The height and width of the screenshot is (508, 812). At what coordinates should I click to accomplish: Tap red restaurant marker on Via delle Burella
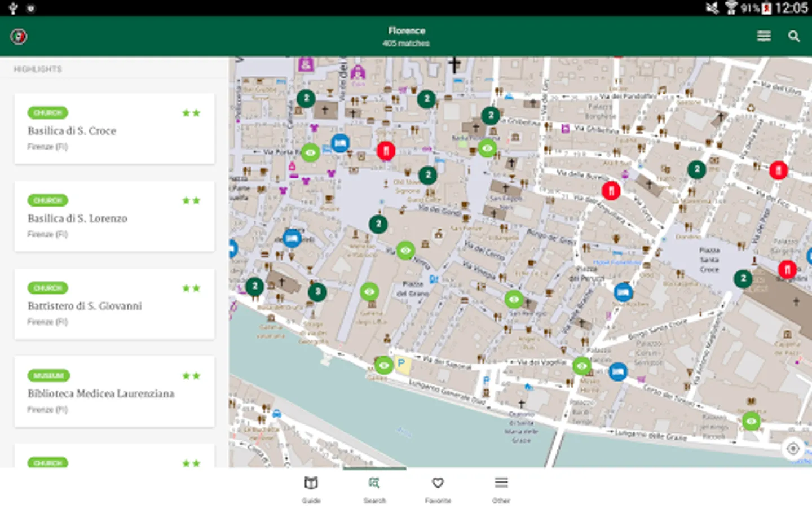tap(611, 191)
